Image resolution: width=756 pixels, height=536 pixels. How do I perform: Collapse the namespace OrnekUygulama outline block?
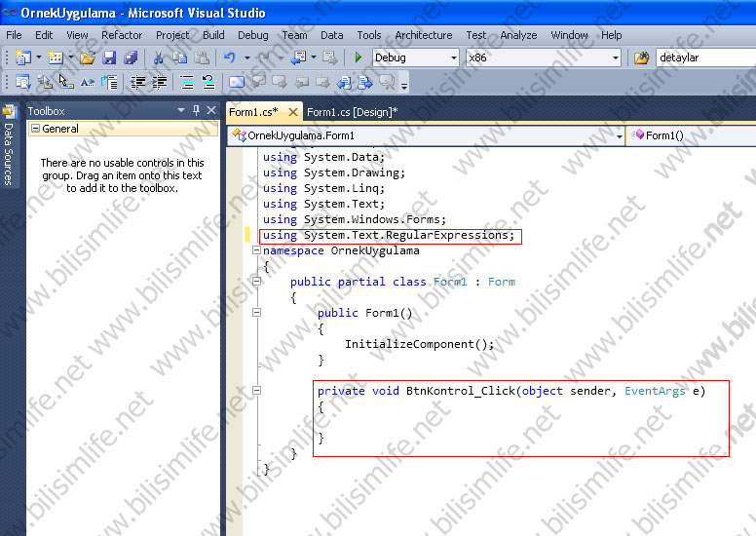pos(256,250)
